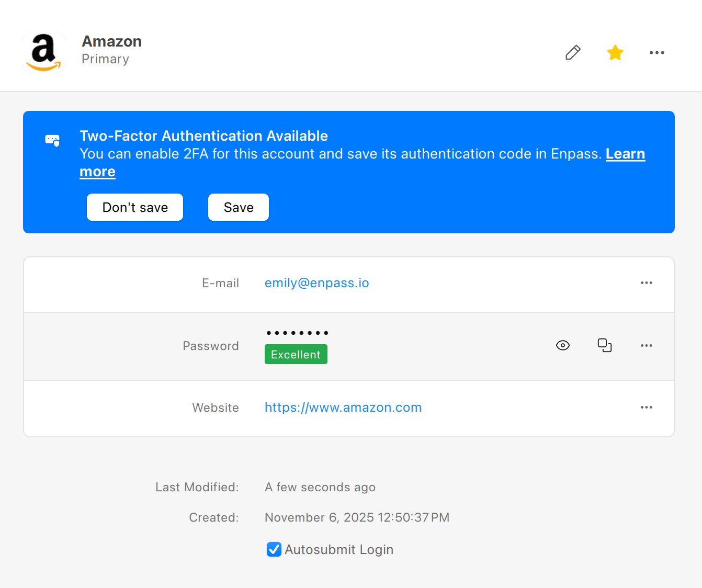This screenshot has height=588, width=702.
Task: Open the https://www.amazon.com website link
Action: (x=343, y=408)
